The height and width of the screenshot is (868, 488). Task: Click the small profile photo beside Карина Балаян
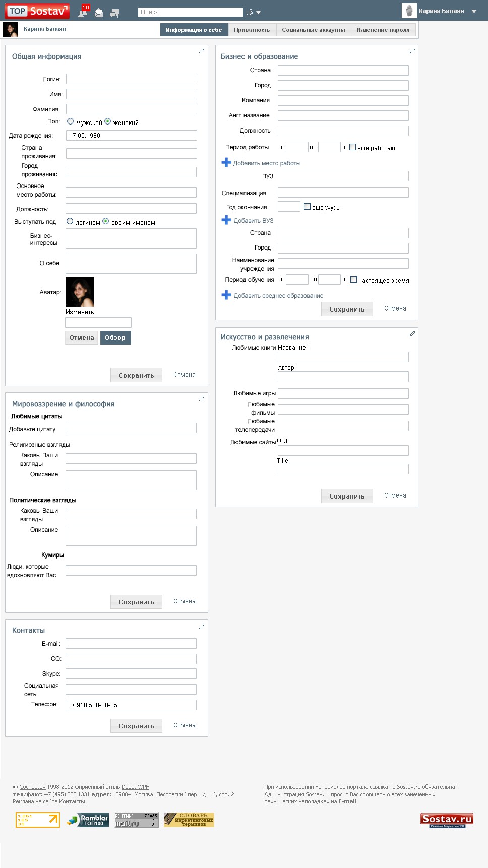pyautogui.click(x=10, y=29)
